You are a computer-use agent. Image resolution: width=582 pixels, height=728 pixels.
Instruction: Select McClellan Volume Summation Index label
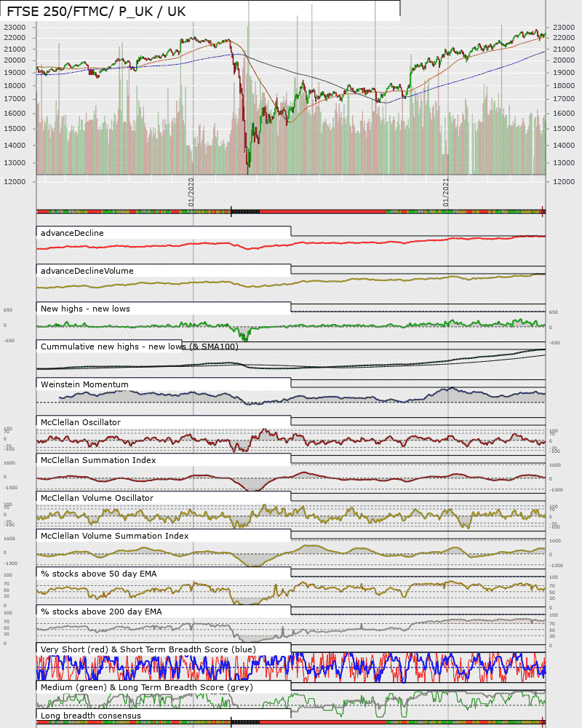115,536
